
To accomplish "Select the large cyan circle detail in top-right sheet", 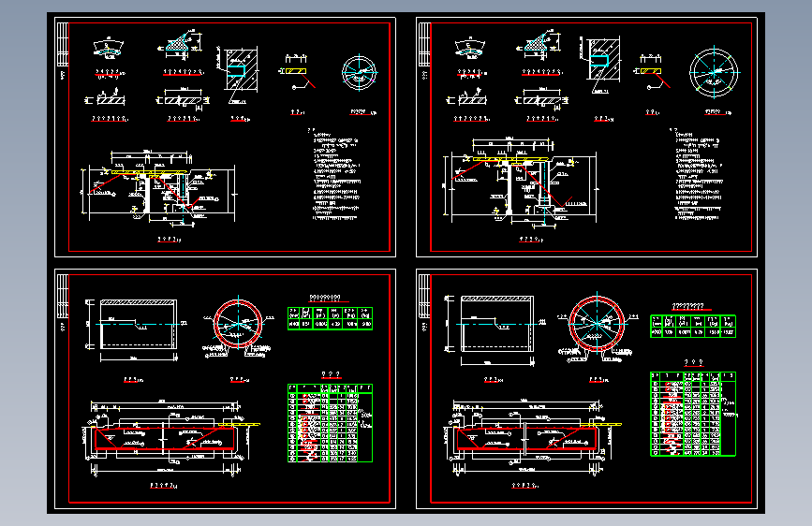I will point(714,72).
